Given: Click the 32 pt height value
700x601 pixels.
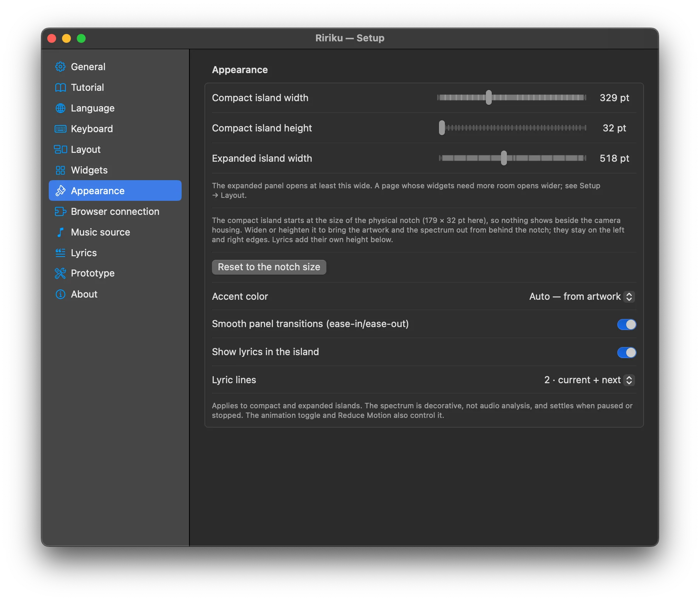Looking at the screenshot, I should point(614,128).
